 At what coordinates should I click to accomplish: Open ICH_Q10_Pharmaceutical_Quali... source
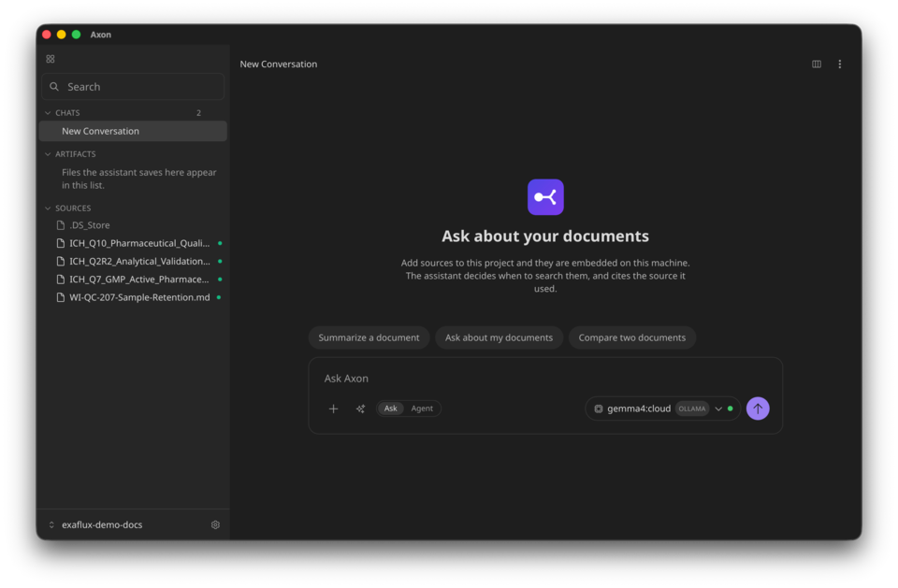[x=139, y=243]
